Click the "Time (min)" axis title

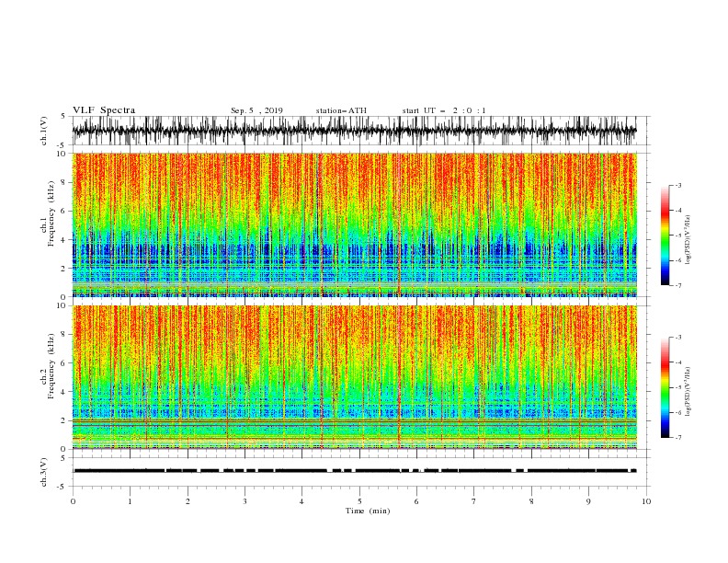click(368, 511)
